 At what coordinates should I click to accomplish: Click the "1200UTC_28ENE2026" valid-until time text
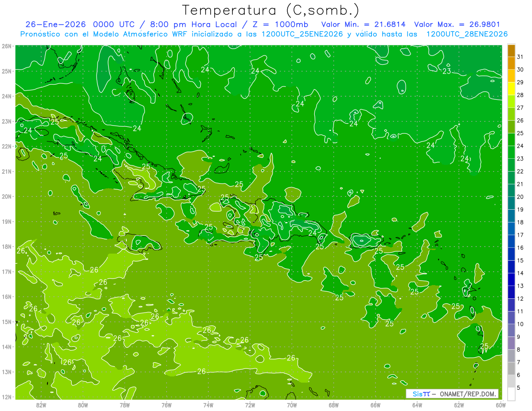pyautogui.click(x=467, y=34)
